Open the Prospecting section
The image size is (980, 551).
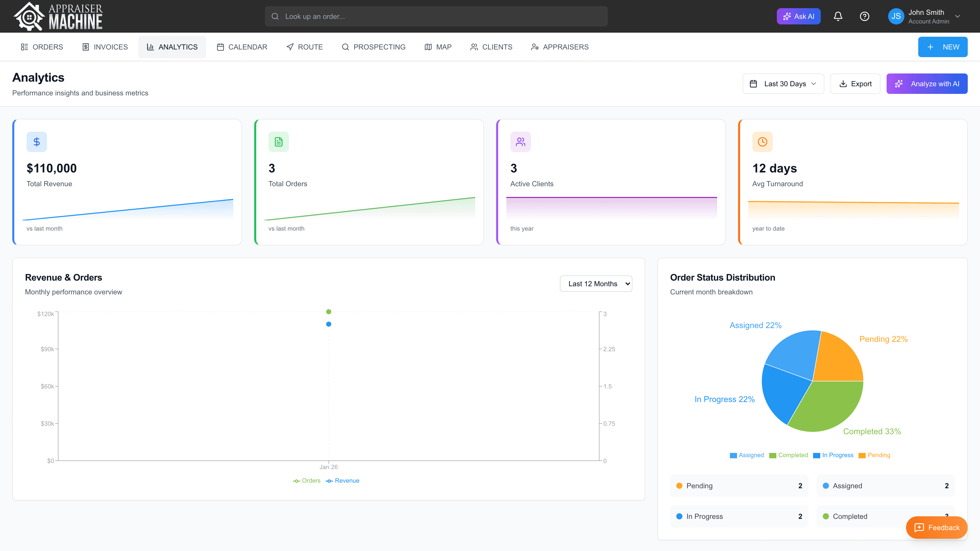pos(374,46)
